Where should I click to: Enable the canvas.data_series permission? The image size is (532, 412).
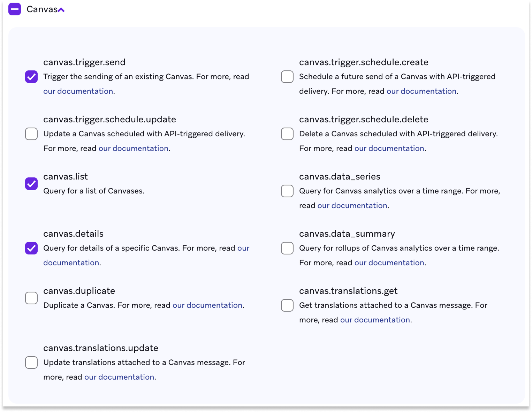[287, 191]
